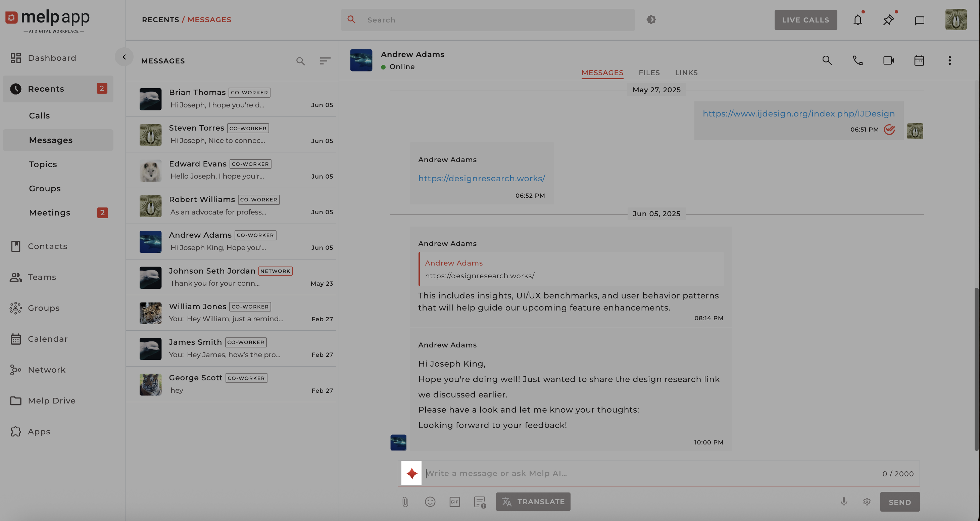Viewport: 980px width, 521px height.
Task: Start a voice call with Andrew Adams
Action: [857, 60]
